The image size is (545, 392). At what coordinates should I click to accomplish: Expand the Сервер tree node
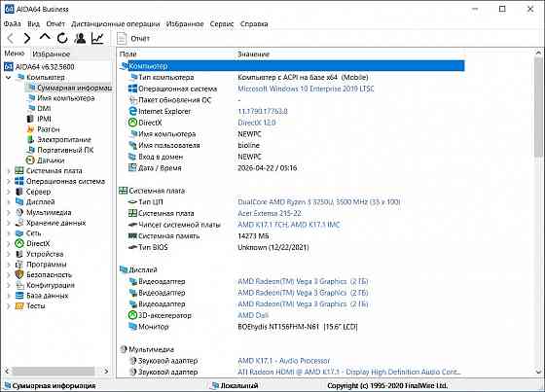pos(9,192)
